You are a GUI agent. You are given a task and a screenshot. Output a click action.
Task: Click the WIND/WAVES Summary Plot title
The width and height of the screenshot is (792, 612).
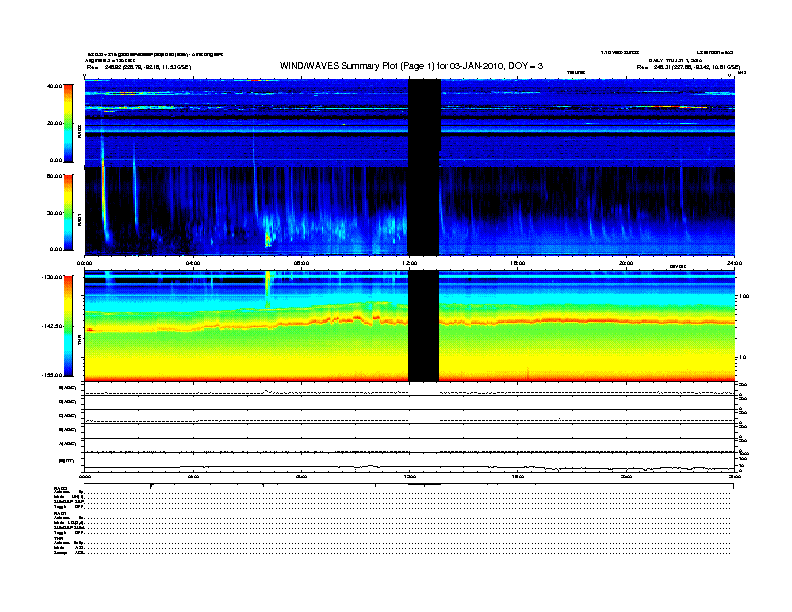(x=411, y=66)
